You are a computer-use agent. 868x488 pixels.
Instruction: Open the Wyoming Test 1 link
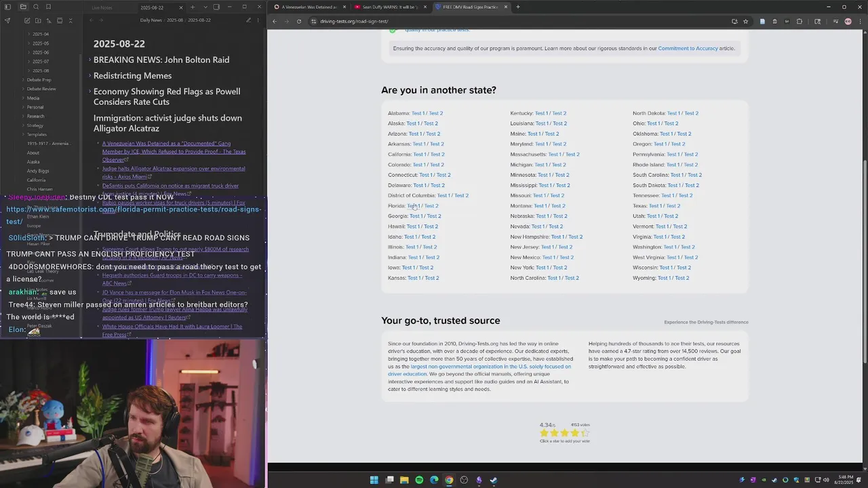click(665, 278)
